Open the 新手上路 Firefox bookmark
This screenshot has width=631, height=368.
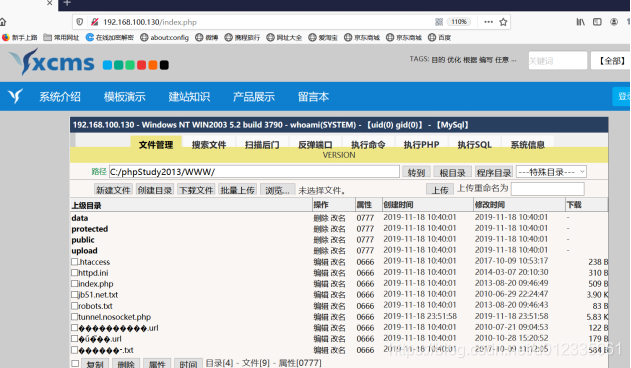coord(20,37)
